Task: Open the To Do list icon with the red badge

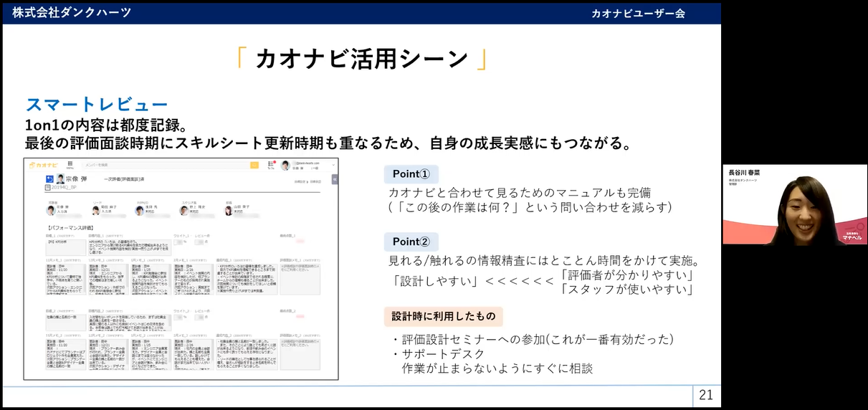Action: (x=270, y=165)
